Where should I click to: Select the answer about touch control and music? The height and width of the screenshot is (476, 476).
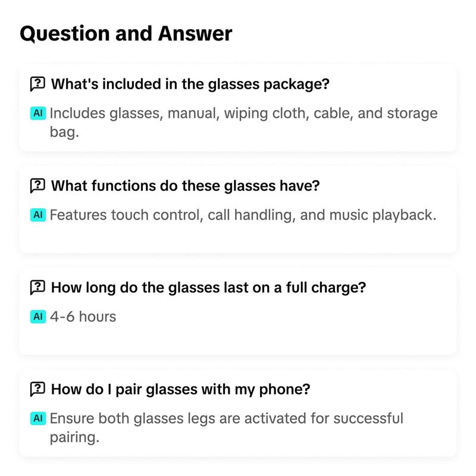point(243,215)
